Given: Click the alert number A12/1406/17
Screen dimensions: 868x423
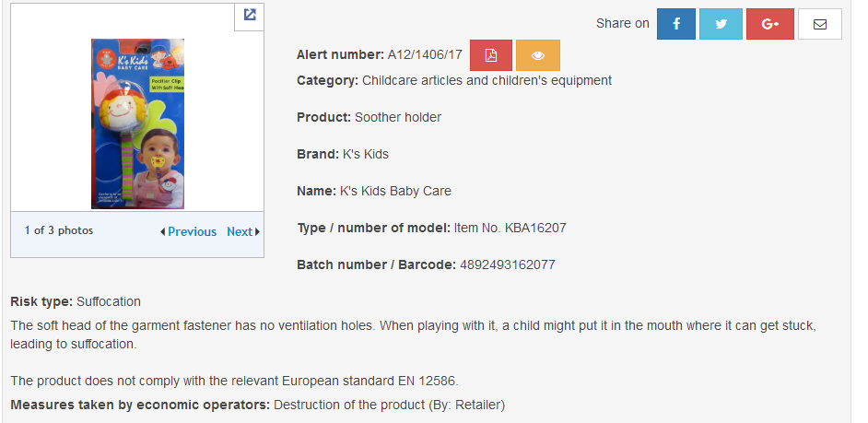Looking at the screenshot, I should (x=425, y=54).
